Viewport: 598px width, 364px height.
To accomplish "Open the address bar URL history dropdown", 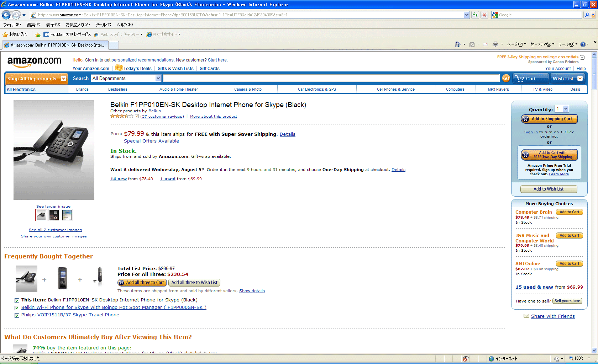I will coord(467,15).
